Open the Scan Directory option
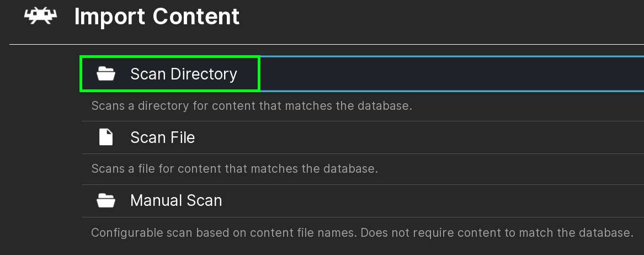The height and width of the screenshot is (255, 644). coord(183,74)
